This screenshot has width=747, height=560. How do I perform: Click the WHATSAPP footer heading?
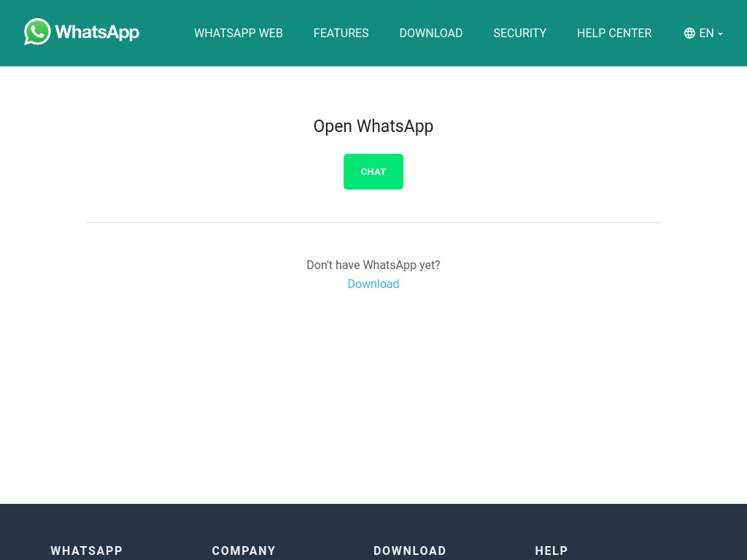pyautogui.click(x=87, y=551)
